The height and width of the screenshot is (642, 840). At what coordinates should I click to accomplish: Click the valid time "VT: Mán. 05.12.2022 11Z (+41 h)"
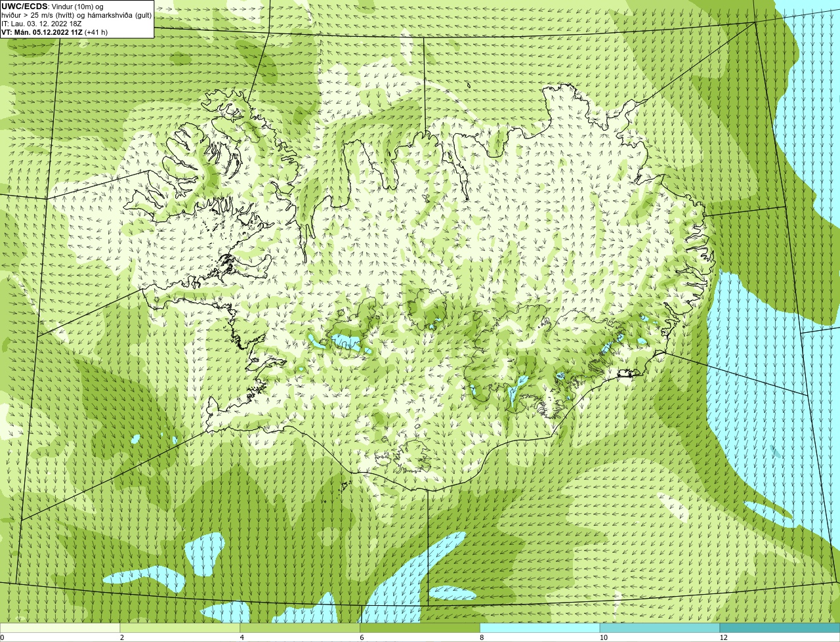click(x=54, y=32)
